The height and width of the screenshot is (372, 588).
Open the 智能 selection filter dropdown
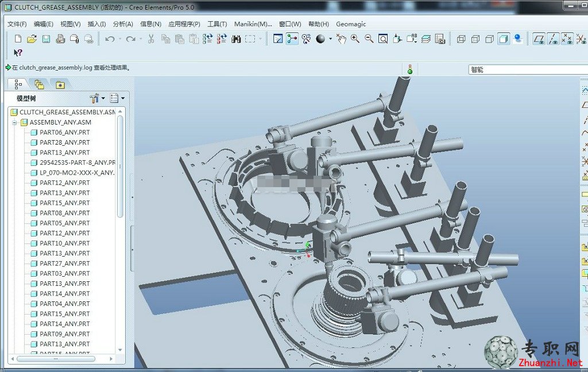click(528, 69)
